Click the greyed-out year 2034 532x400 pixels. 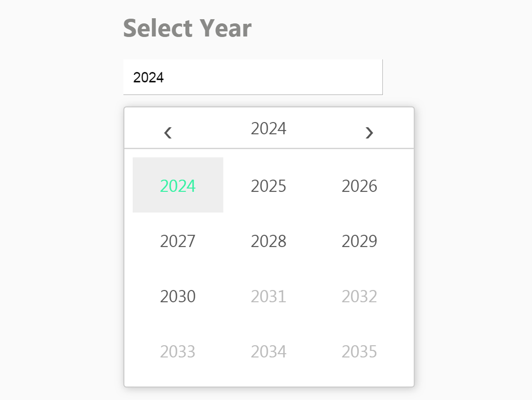point(268,351)
